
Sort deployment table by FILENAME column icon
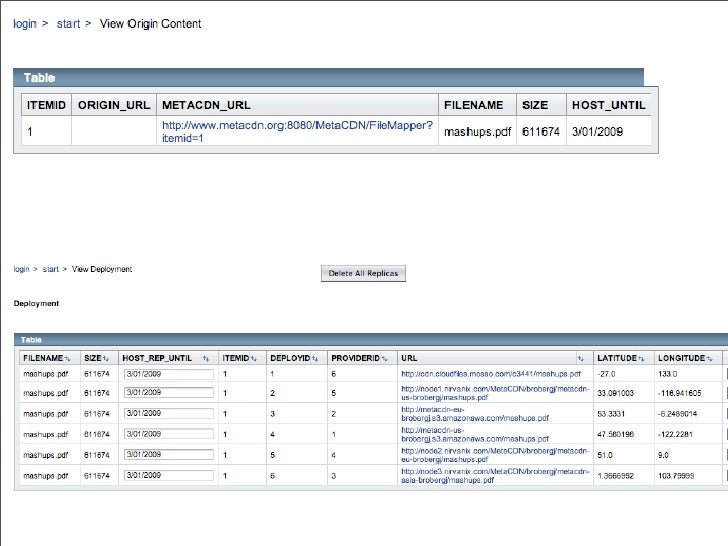coord(68,358)
